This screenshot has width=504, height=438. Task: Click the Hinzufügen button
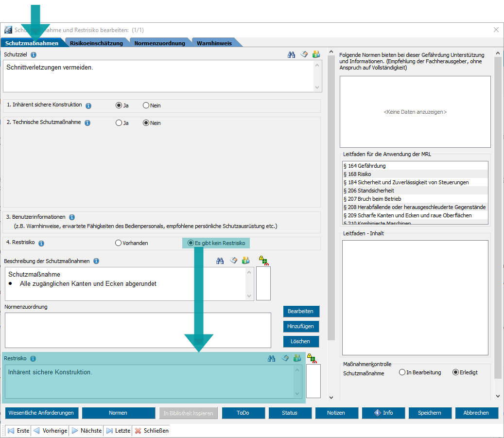tap(301, 326)
